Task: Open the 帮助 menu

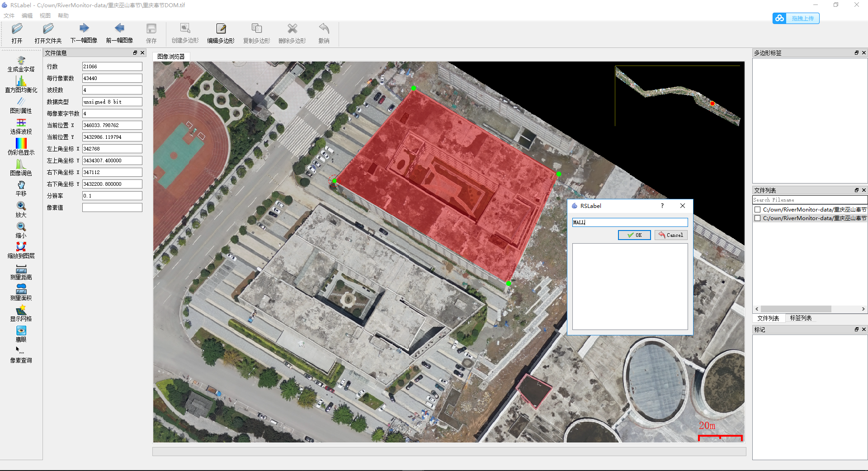Action: click(63, 16)
